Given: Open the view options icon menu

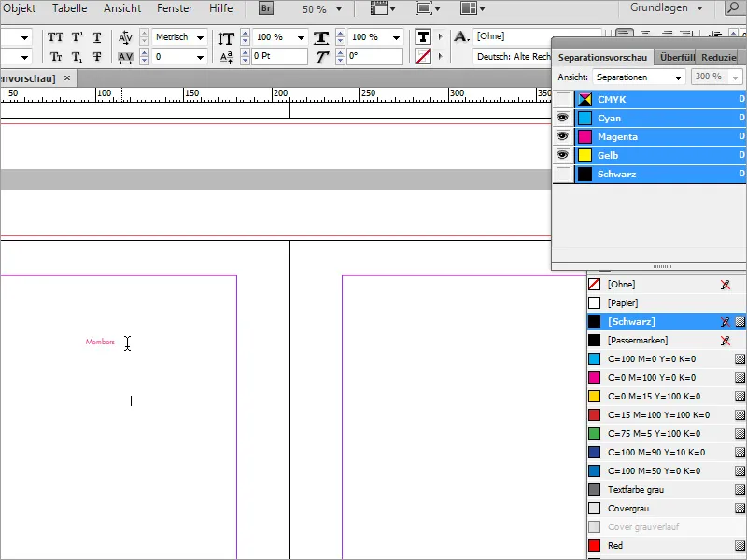Looking at the screenshot, I should pos(383,8).
